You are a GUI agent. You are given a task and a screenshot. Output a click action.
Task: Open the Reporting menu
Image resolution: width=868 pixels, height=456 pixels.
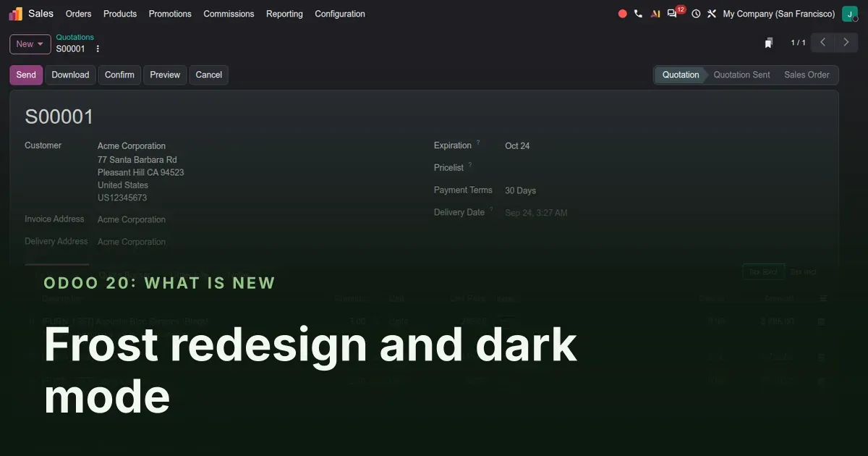[284, 14]
